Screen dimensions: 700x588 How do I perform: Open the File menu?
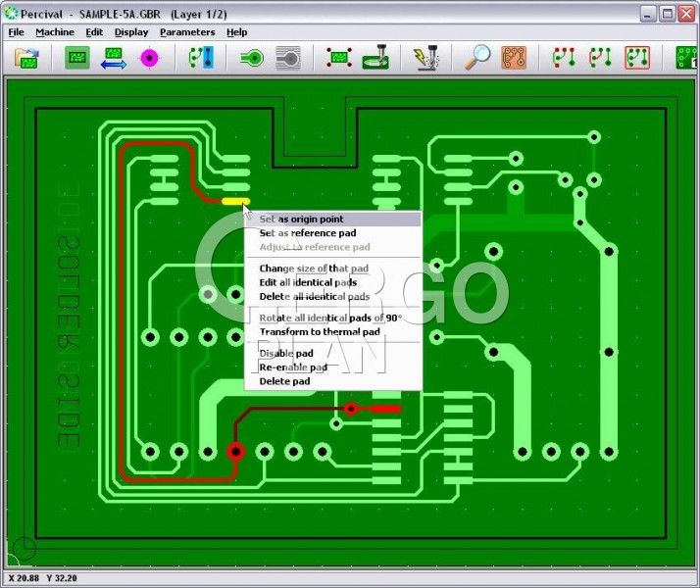pyautogui.click(x=17, y=31)
